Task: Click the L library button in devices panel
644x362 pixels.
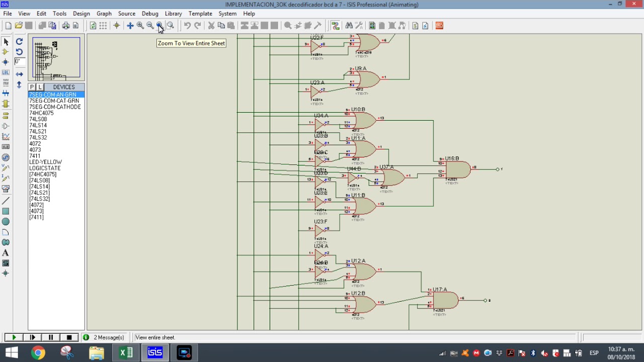Action: click(x=40, y=87)
